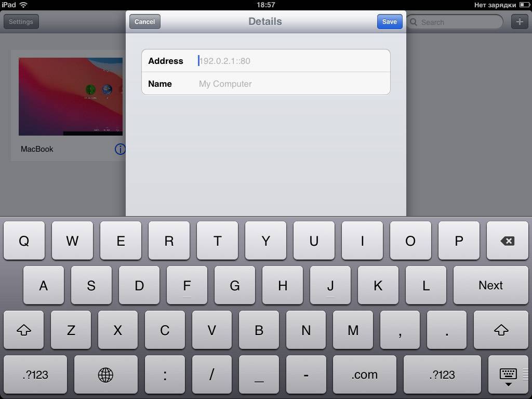Tap the left .?123 symbols key

[x=35, y=375]
